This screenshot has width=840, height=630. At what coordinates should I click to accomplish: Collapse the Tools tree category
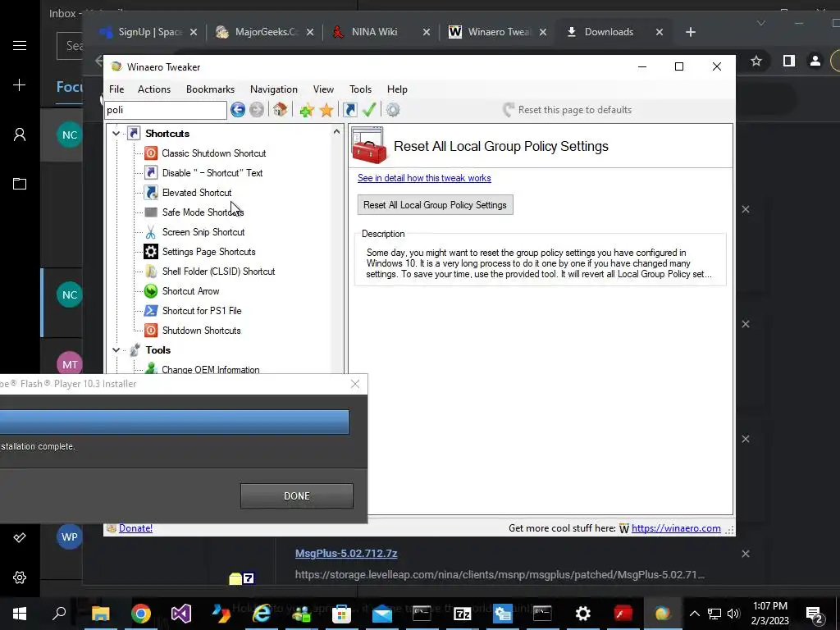[x=116, y=349]
